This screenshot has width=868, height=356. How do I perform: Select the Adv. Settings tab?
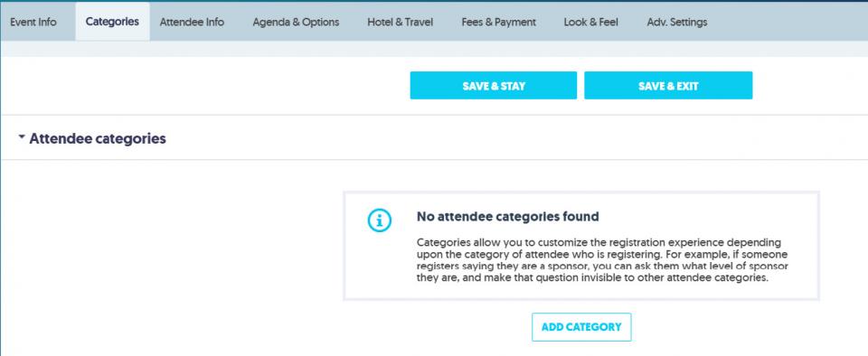click(677, 22)
